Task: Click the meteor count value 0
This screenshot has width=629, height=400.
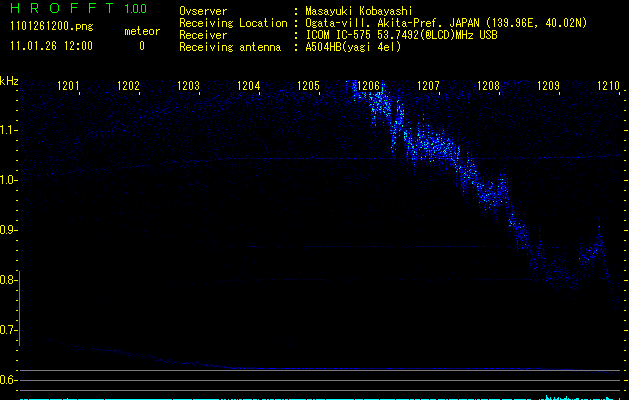Action: click(142, 46)
